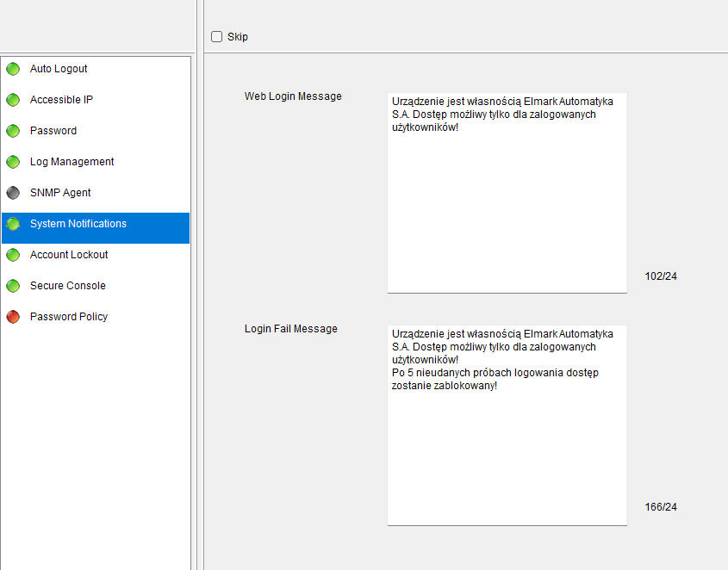Click the green status icon beside Auto Logout
728x570 pixels.
point(13,69)
